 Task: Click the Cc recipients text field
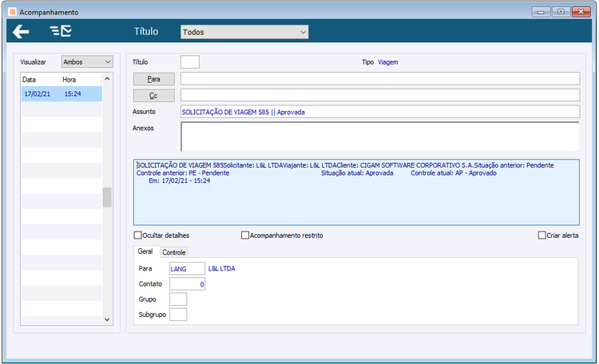coord(380,95)
